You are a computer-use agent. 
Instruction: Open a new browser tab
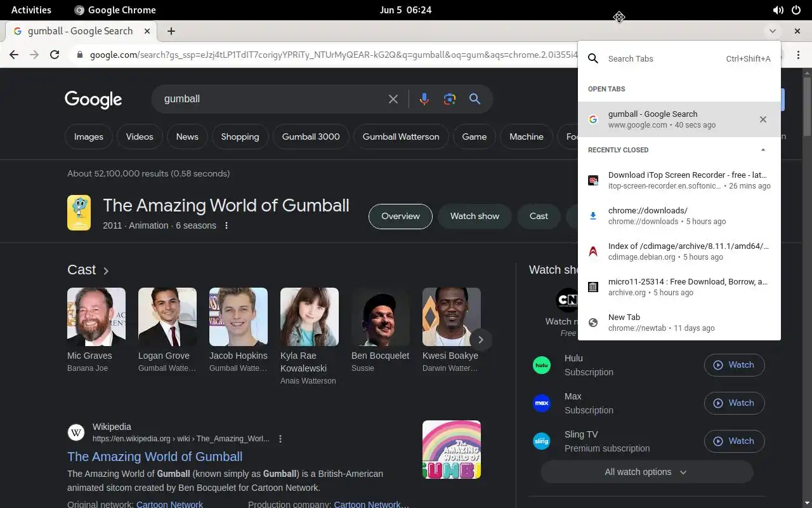[171, 30]
